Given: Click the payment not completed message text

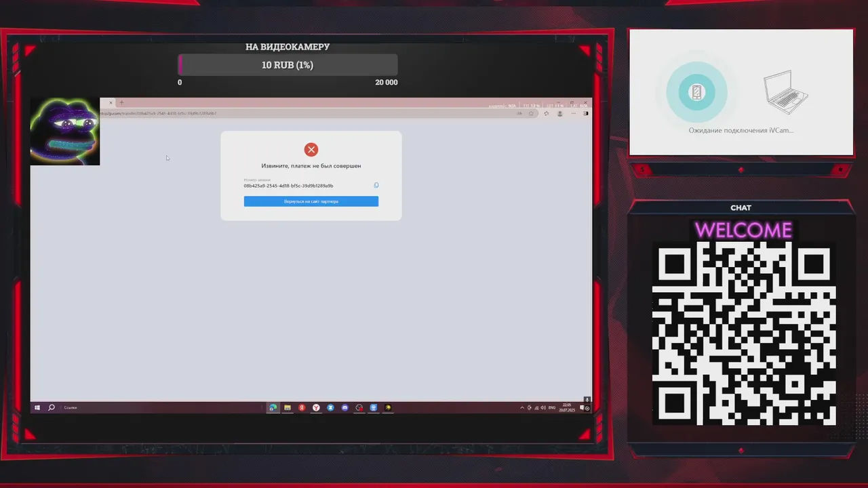Looking at the screenshot, I should pyautogui.click(x=311, y=166).
